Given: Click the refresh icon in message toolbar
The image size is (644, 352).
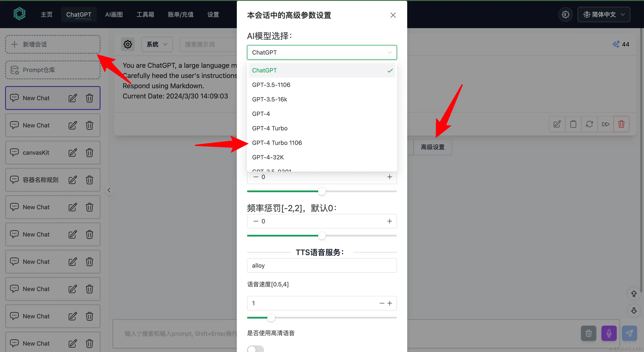Looking at the screenshot, I should pyautogui.click(x=589, y=124).
